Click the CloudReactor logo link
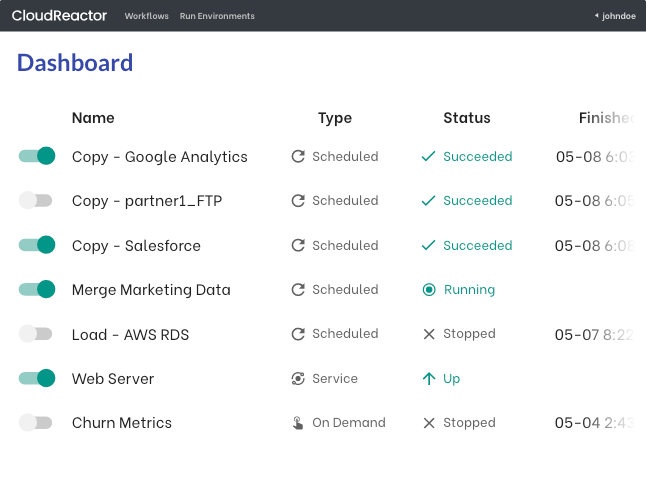 59,16
